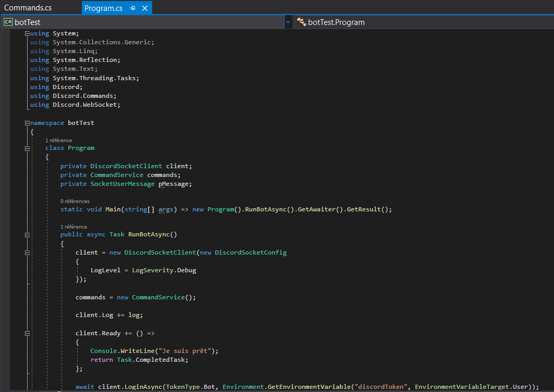Click the class icon beside botTest.Program
This screenshot has width=554, height=392.
[x=301, y=22]
